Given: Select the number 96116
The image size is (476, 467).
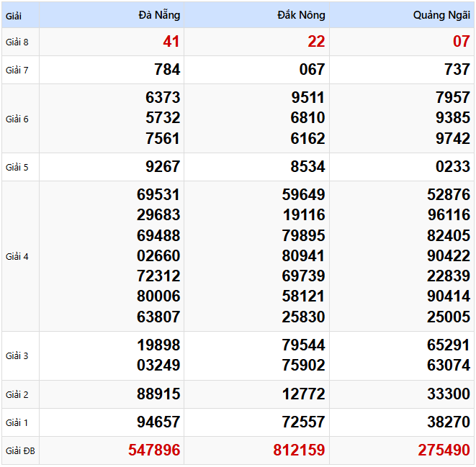Looking at the screenshot, I should tap(449, 215).
